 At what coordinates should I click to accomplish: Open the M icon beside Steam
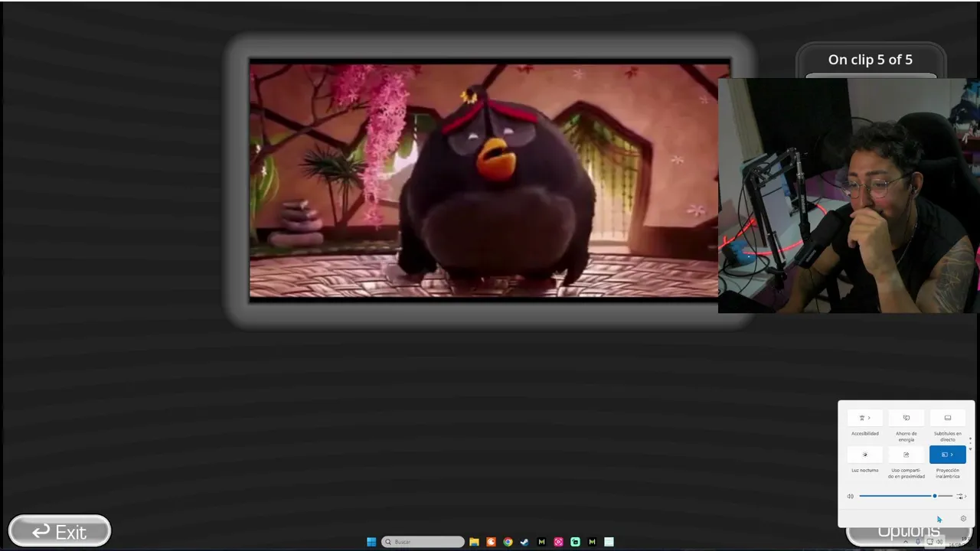click(541, 542)
